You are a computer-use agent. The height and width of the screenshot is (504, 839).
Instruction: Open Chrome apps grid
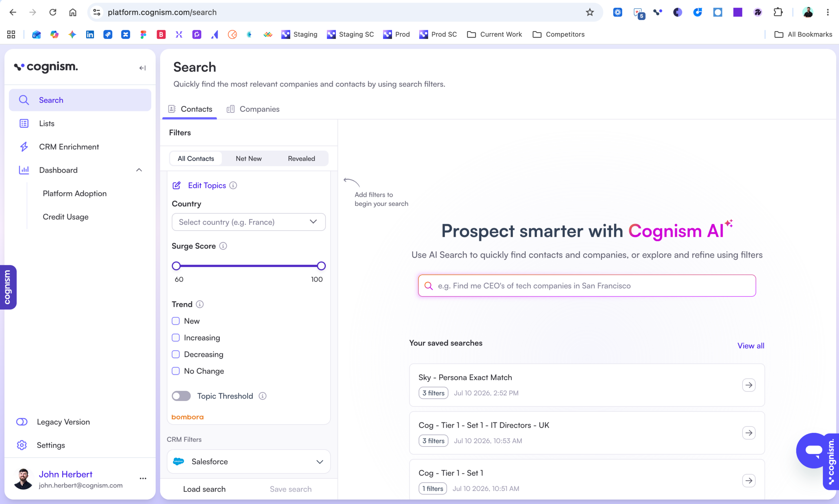click(11, 34)
